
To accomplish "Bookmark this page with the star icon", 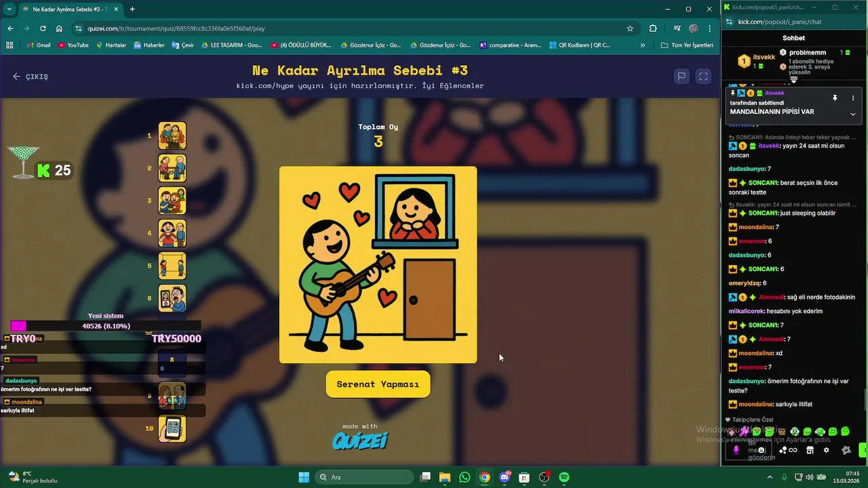I will 630,28.
